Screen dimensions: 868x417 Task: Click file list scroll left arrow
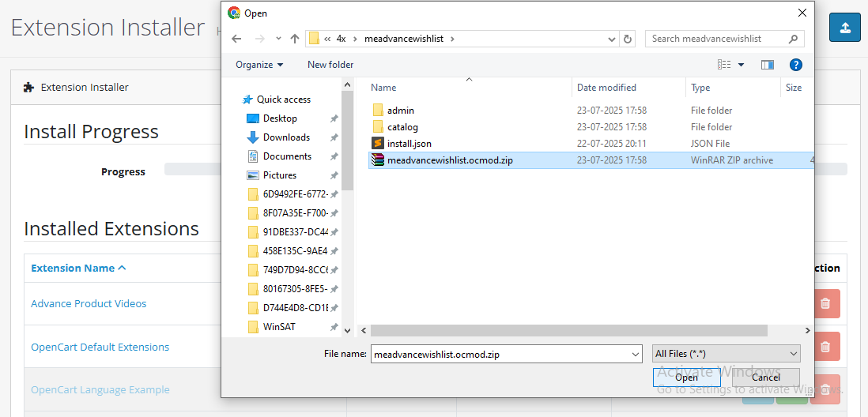coord(364,330)
